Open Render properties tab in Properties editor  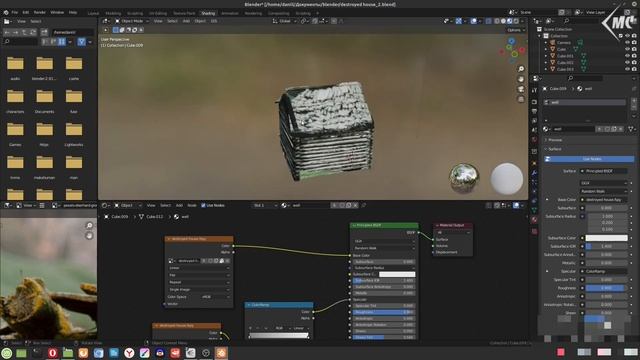pyautogui.click(x=535, y=101)
